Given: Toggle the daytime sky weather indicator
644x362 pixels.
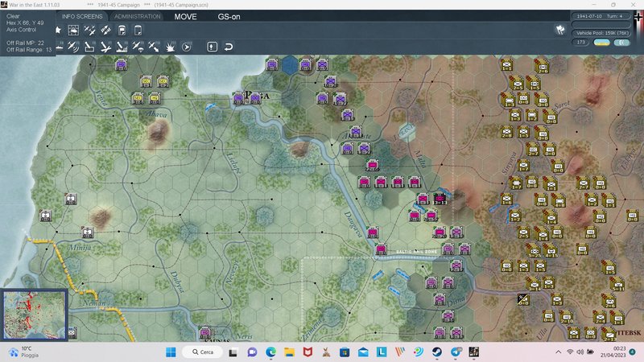Looking at the screenshot, I should [x=601, y=43].
